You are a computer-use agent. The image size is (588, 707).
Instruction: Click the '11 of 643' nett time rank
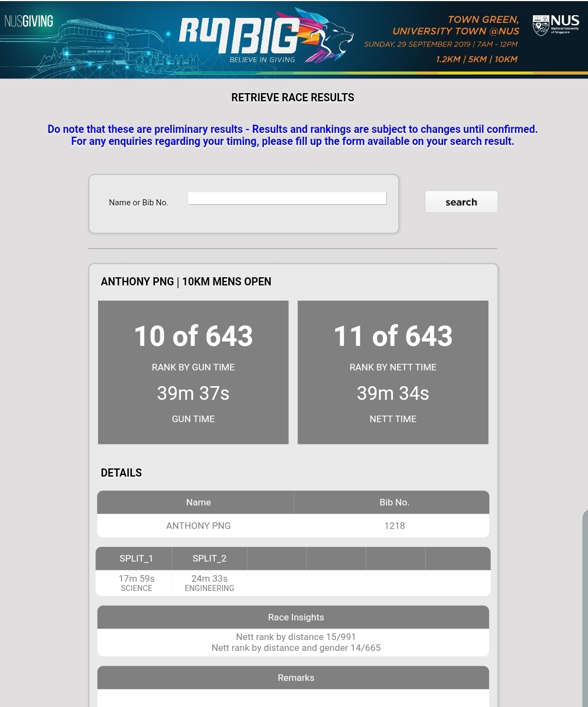393,336
